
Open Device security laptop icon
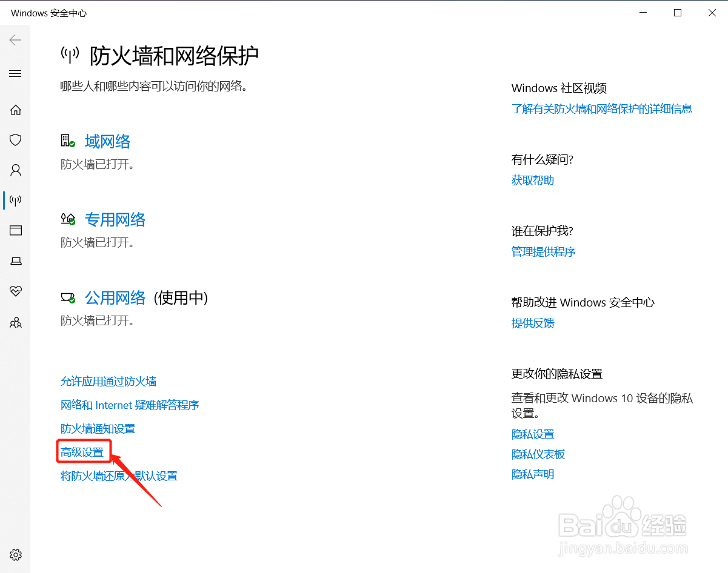click(16, 261)
